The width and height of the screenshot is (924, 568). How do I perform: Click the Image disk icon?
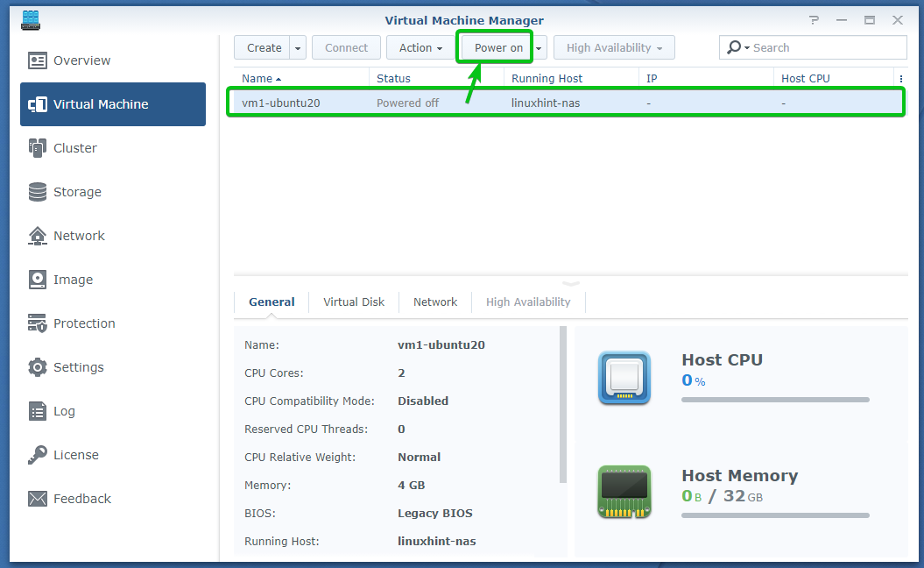(x=38, y=280)
